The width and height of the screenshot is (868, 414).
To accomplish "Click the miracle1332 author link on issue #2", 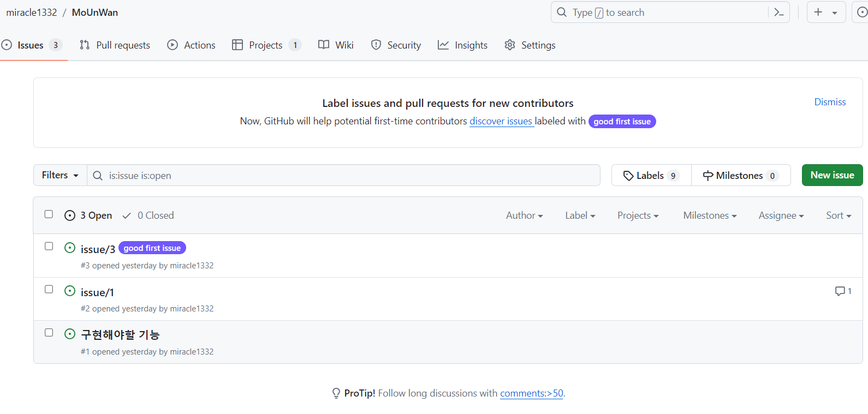I will pyautogui.click(x=192, y=309).
